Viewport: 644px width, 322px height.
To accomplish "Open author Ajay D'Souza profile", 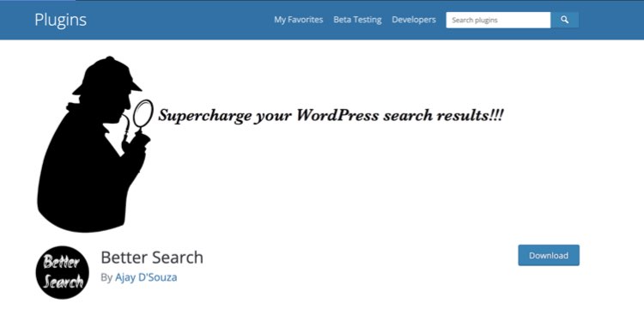I will click(146, 277).
